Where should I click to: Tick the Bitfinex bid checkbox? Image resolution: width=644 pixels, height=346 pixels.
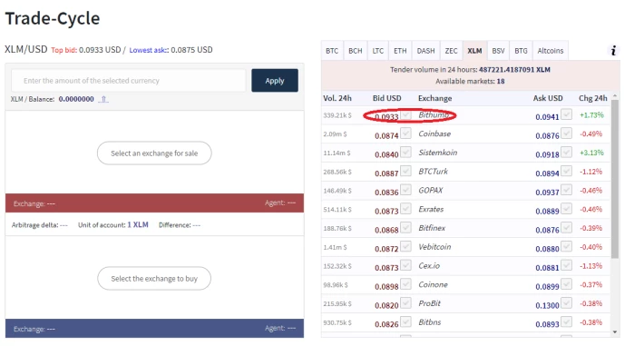click(x=405, y=228)
